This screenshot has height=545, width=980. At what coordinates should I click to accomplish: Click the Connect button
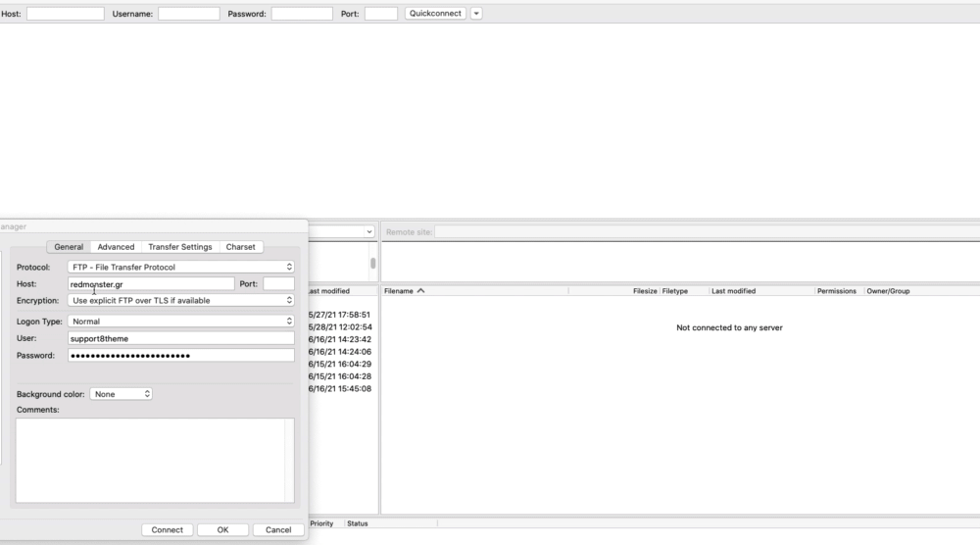click(x=167, y=530)
